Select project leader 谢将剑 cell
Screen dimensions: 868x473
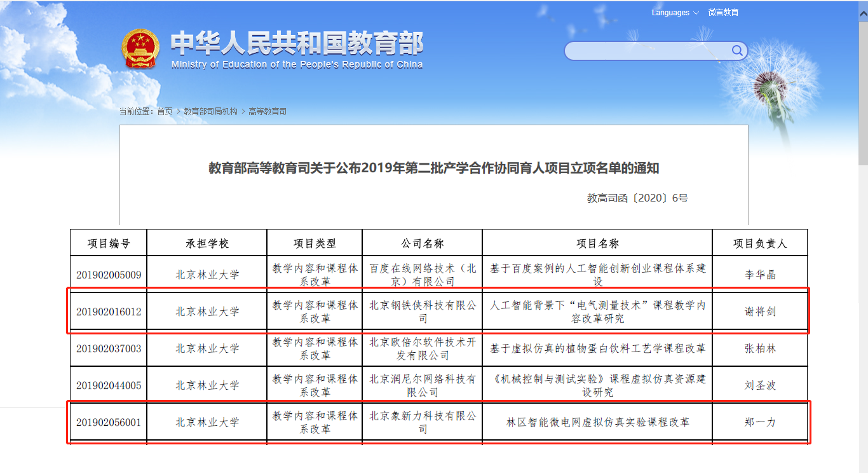[x=760, y=312]
